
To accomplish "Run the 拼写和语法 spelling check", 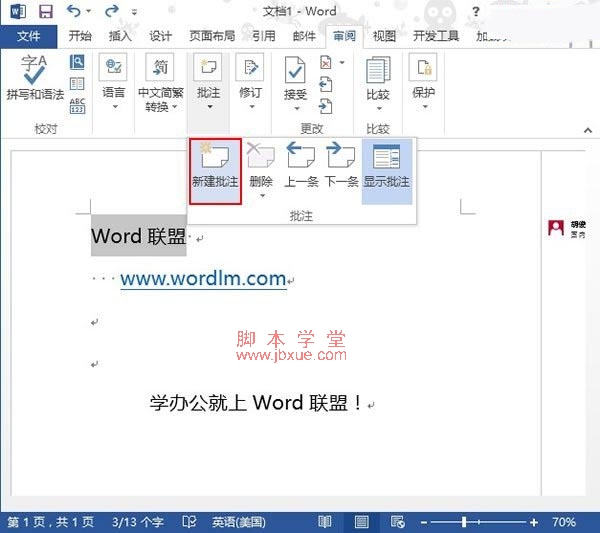I will [x=35, y=78].
